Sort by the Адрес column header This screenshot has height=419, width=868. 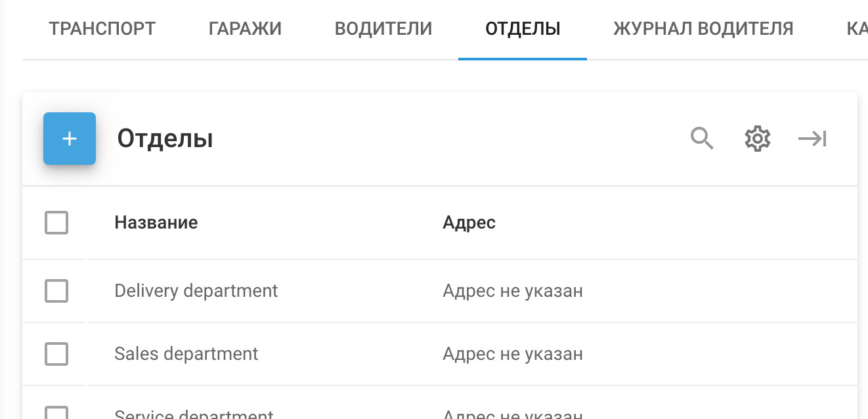[x=469, y=223]
